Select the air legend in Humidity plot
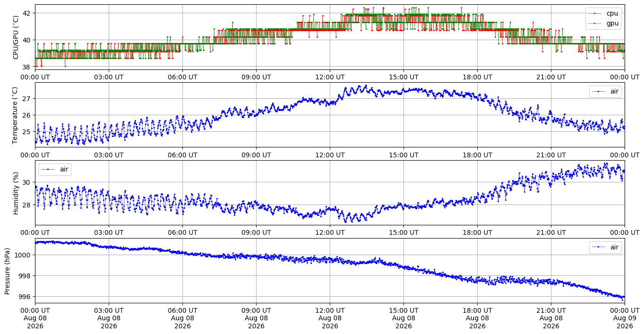This screenshot has width=644, height=334. (x=54, y=169)
